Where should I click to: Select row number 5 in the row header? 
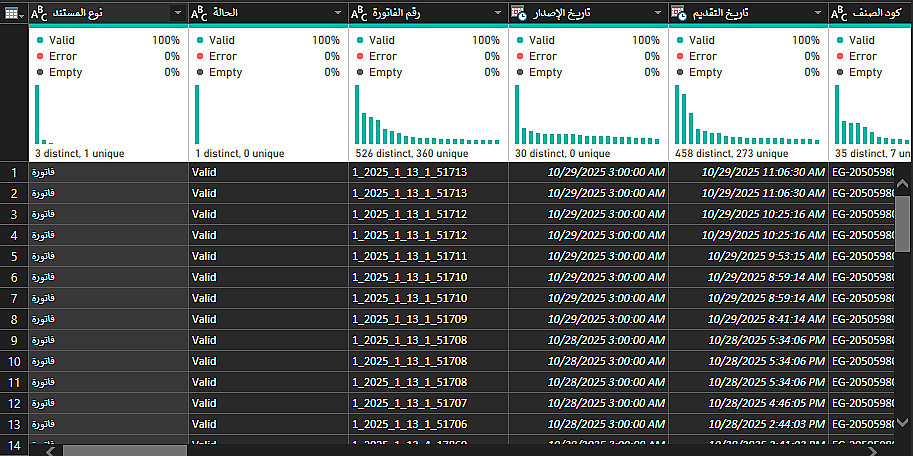pos(14,256)
